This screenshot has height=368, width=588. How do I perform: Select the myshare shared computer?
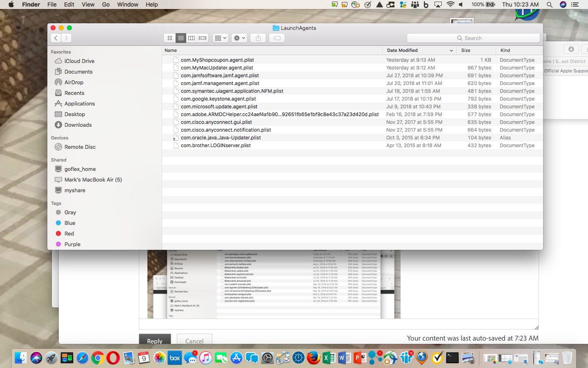tap(75, 190)
